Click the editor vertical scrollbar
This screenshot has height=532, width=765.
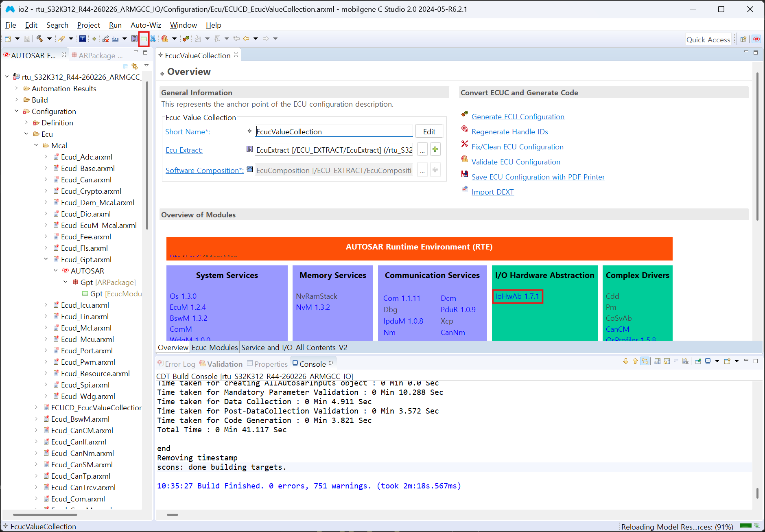pos(757,147)
